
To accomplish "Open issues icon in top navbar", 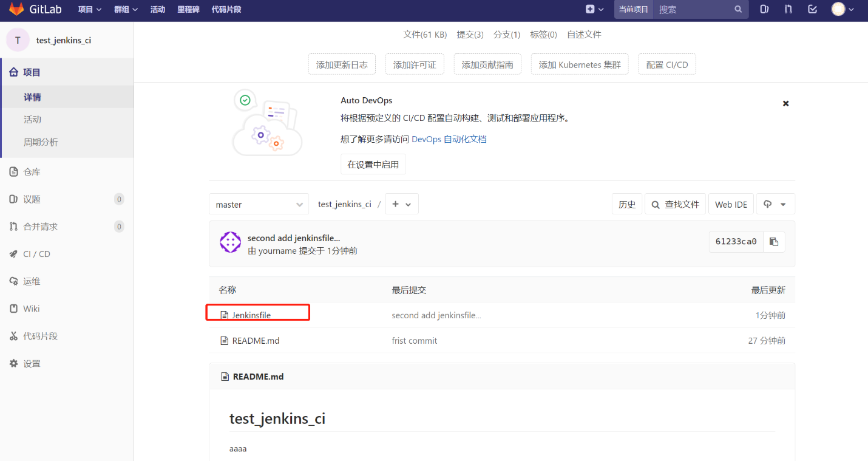I will (764, 9).
